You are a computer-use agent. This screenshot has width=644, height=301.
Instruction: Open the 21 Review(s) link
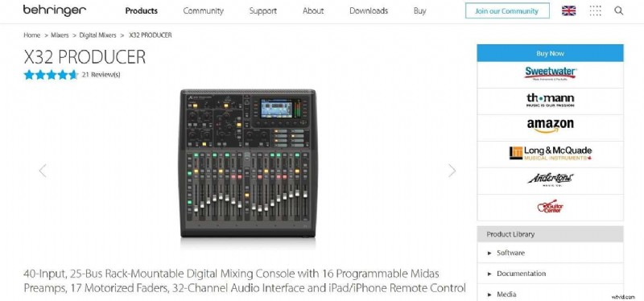tap(101, 75)
